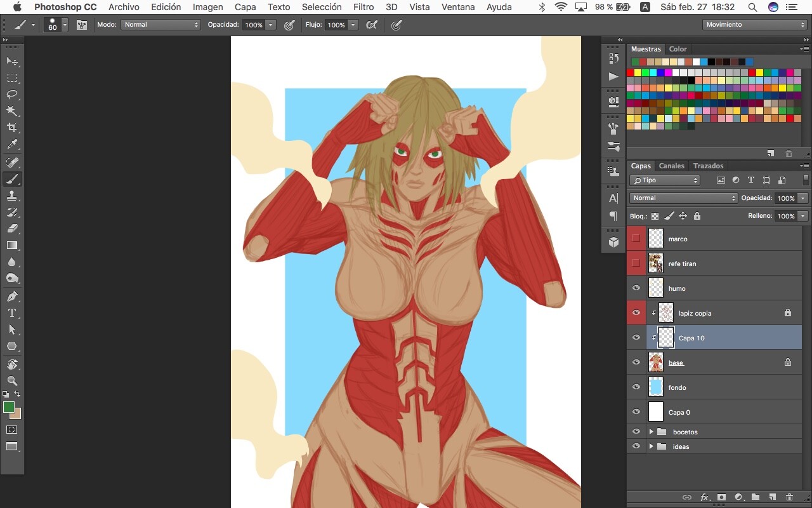812x508 pixels.
Task: Hide the bocetos group
Action: [636, 432]
